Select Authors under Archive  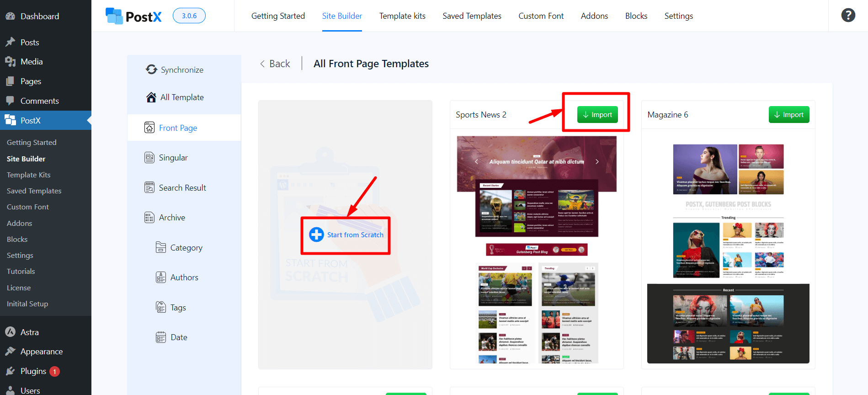184,278
